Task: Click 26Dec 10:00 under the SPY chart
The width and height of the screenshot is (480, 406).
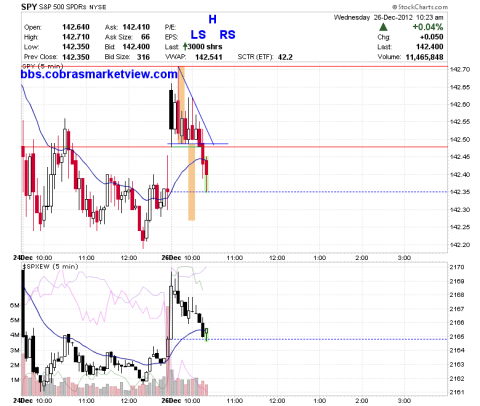Action: [x=181, y=258]
